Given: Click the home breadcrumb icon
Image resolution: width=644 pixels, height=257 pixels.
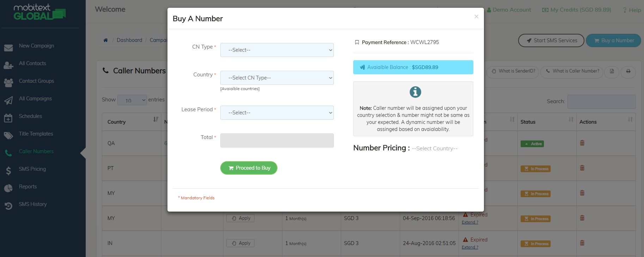Looking at the screenshot, I should click(105, 40).
